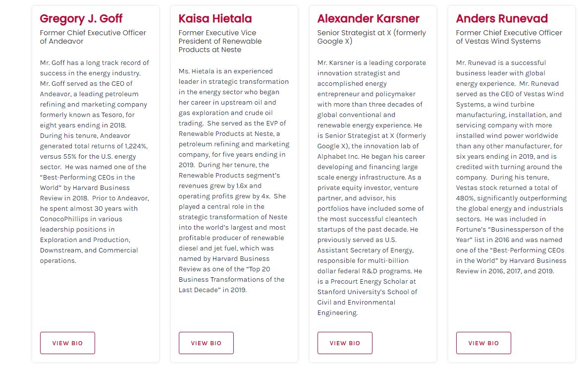Click blank area below Hietala's bio text

[234, 312]
